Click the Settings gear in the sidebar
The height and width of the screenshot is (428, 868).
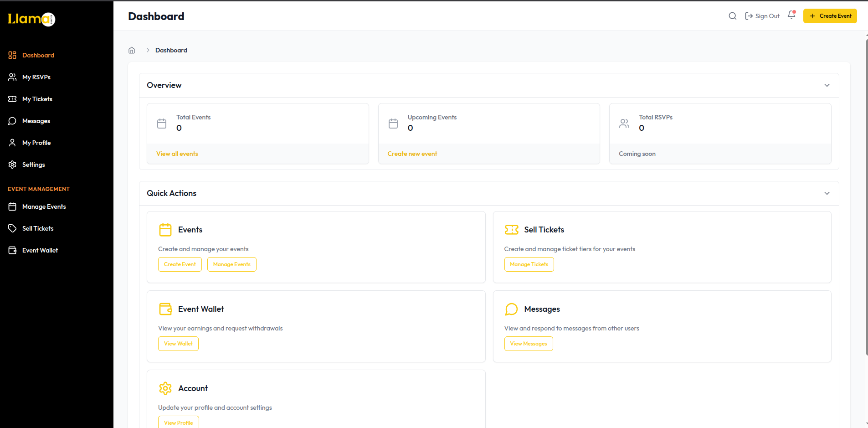(12, 164)
